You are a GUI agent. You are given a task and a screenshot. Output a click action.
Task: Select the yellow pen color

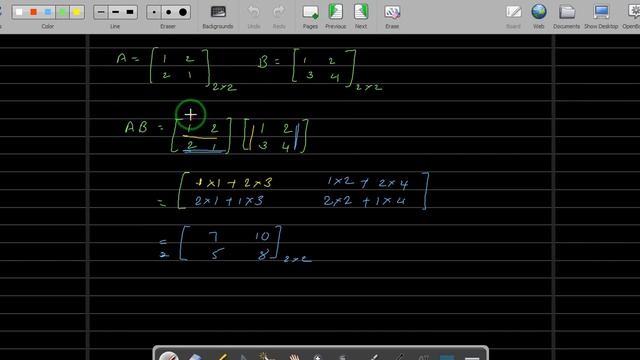pos(77,12)
